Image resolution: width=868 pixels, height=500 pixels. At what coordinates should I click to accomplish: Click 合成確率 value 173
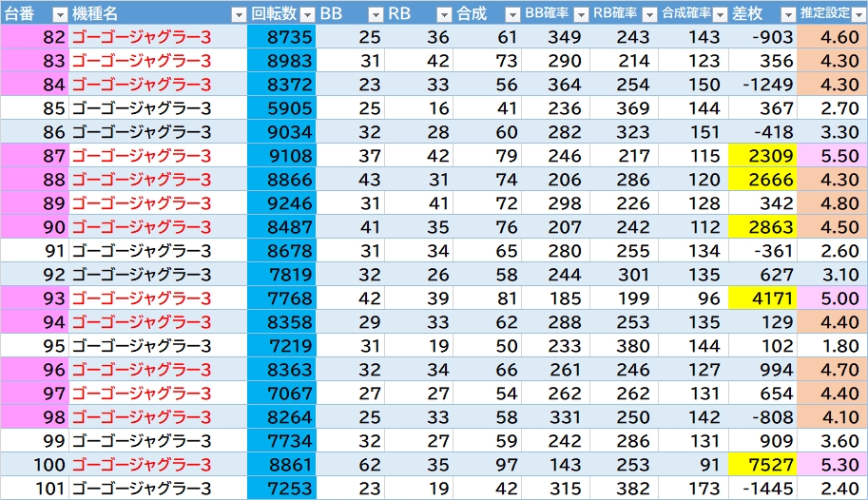[x=693, y=489]
